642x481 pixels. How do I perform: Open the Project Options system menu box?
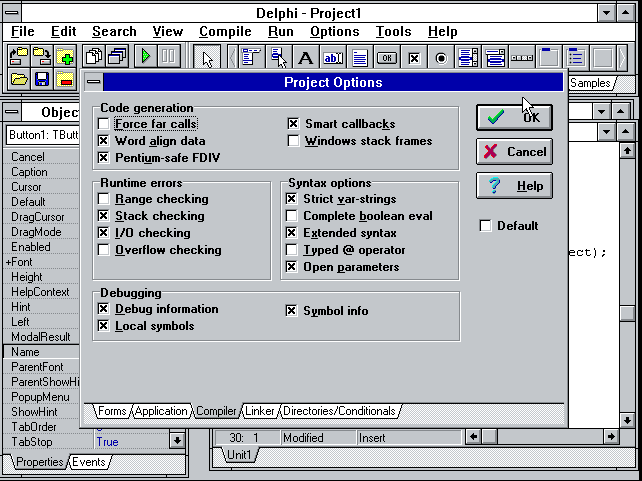(93, 82)
